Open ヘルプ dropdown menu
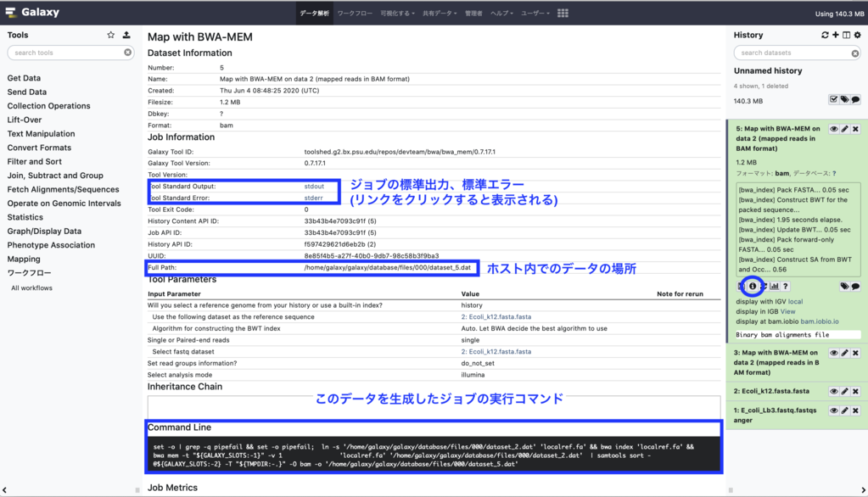This screenshot has width=868, height=497. (501, 14)
